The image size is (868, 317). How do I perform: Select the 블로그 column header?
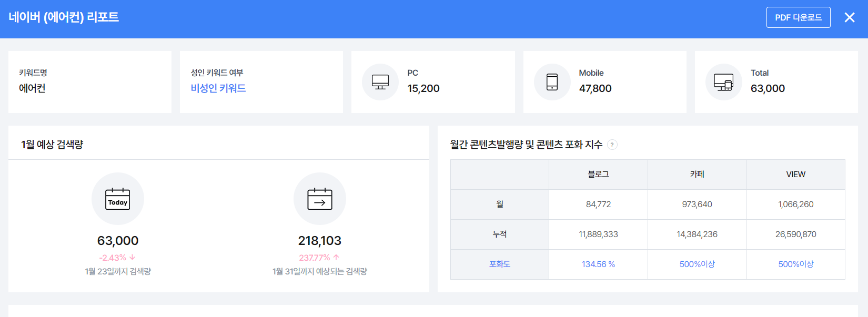(x=598, y=175)
